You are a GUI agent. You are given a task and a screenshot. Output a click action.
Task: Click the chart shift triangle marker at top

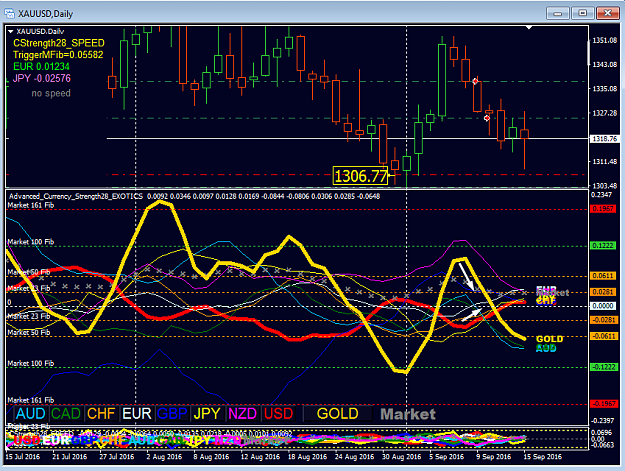point(529,27)
